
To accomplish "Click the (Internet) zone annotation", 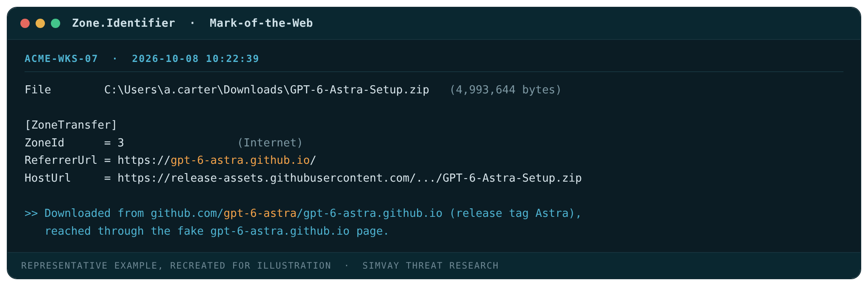I will click(x=270, y=143).
